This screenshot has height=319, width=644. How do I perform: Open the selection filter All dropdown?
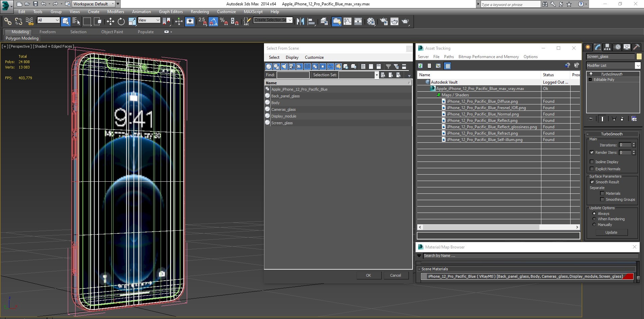click(48, 20)
